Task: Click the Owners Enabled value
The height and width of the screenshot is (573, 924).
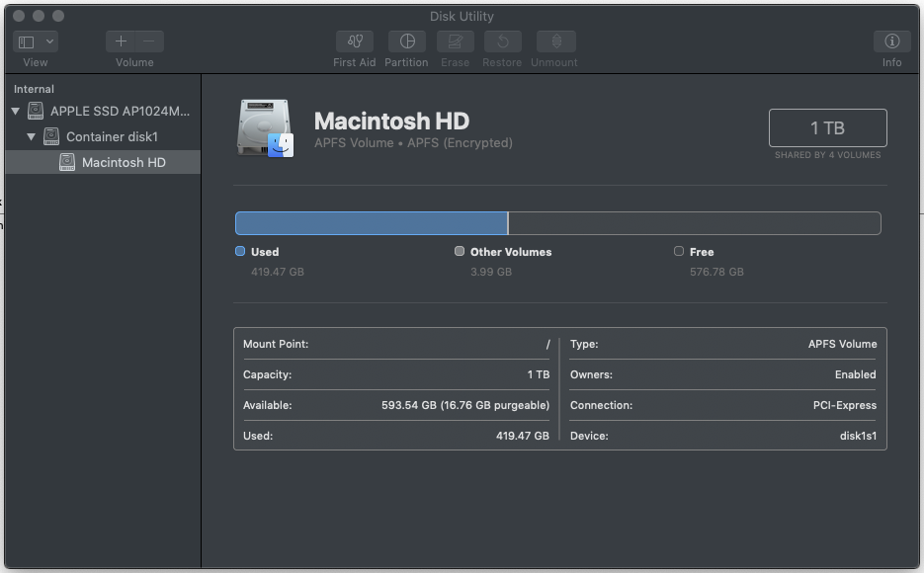Action: pos(855,374)
